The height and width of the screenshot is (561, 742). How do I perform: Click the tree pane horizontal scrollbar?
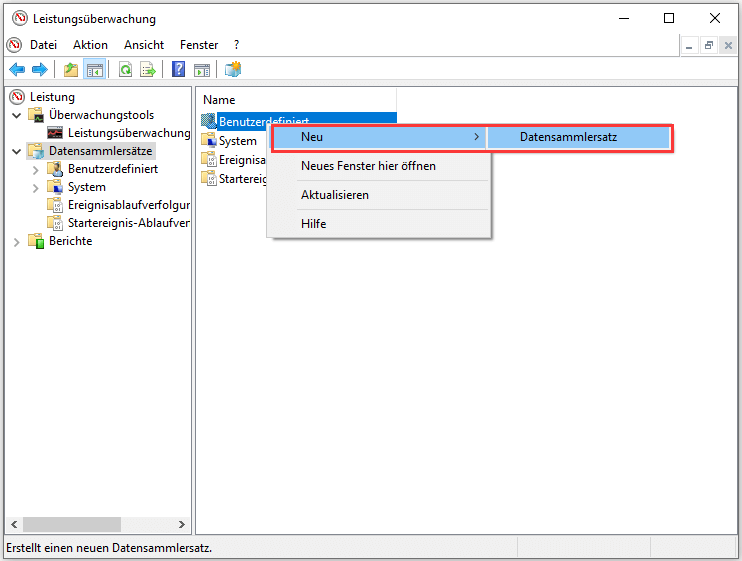pyautogui.click(x=70, y=524)
